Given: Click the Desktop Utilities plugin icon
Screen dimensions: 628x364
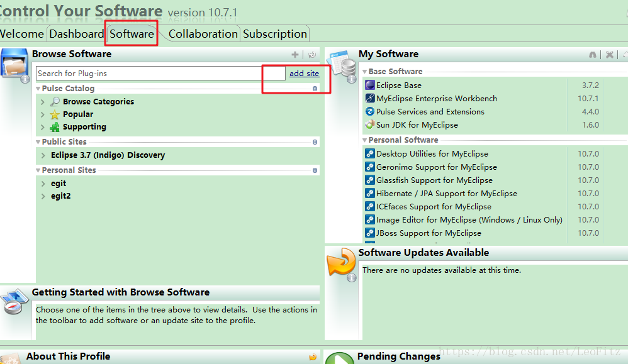Looking at the screenshot, I should tap(370, 153).
